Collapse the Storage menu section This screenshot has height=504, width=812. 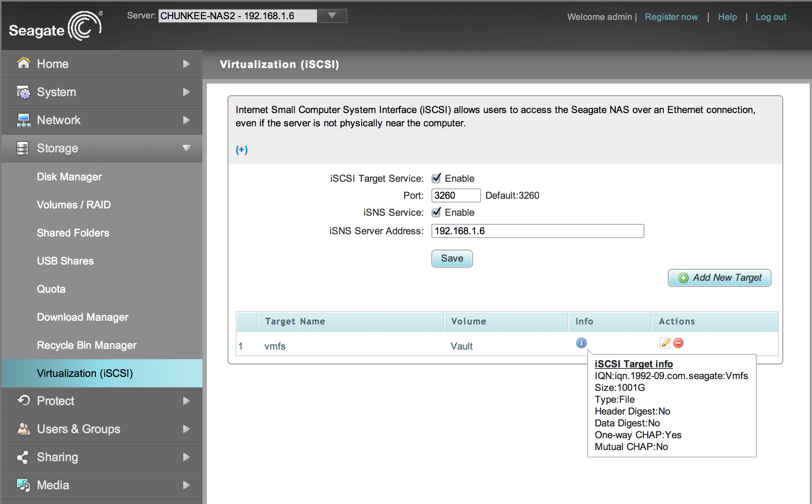click(186, 148)
